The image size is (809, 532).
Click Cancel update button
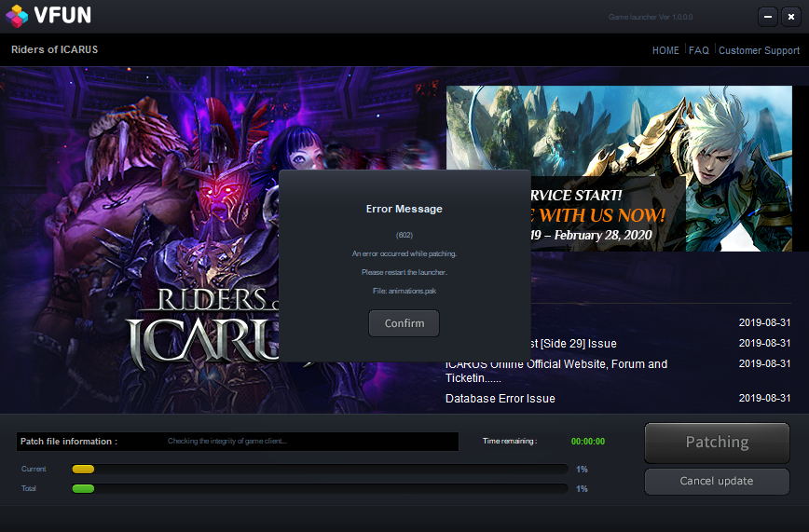(717, 481)
